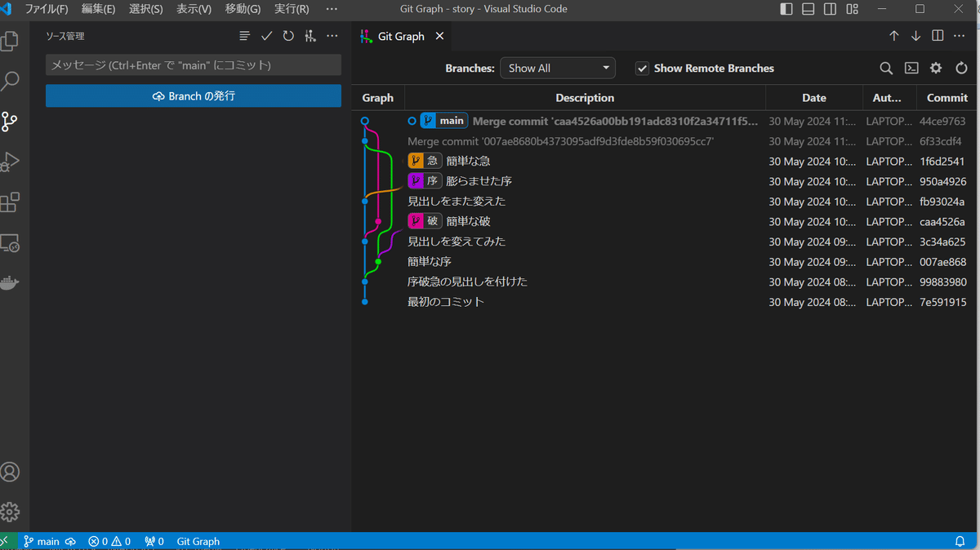Split the editor to the right

click(x=938, y=36)
